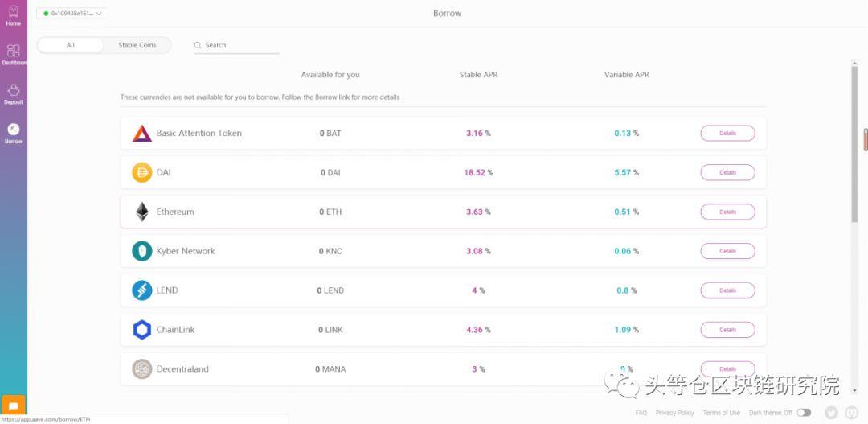Click the DAI coin logo
This screenshot has height=424, width=868.
coord(141,172)
